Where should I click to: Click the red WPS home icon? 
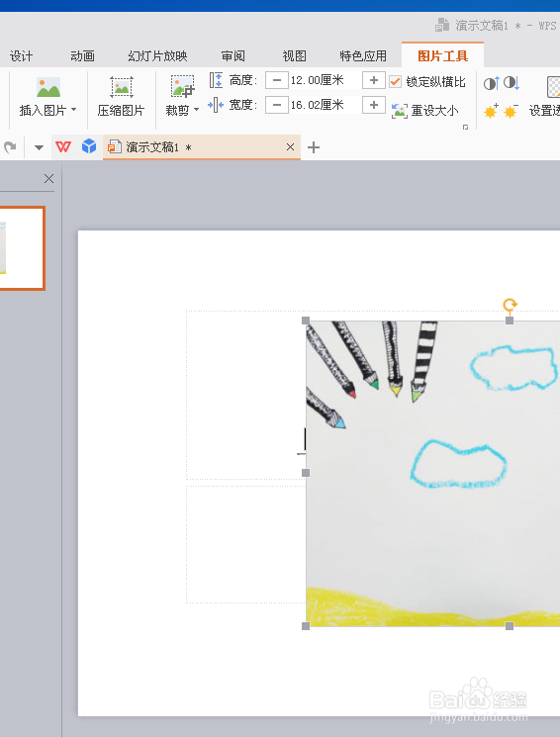point(63,147)
